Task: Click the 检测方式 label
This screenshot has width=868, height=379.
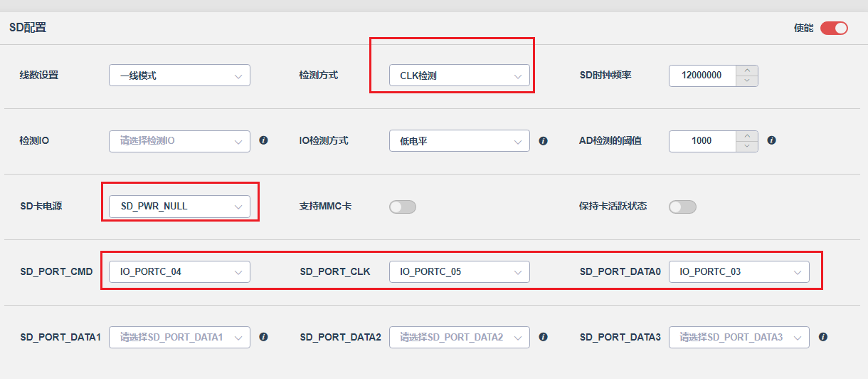Action: (319, 75)
